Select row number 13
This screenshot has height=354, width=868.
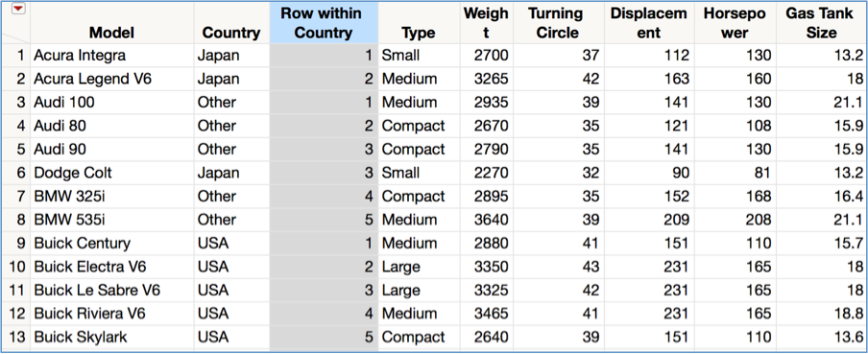tap(17, 337)
